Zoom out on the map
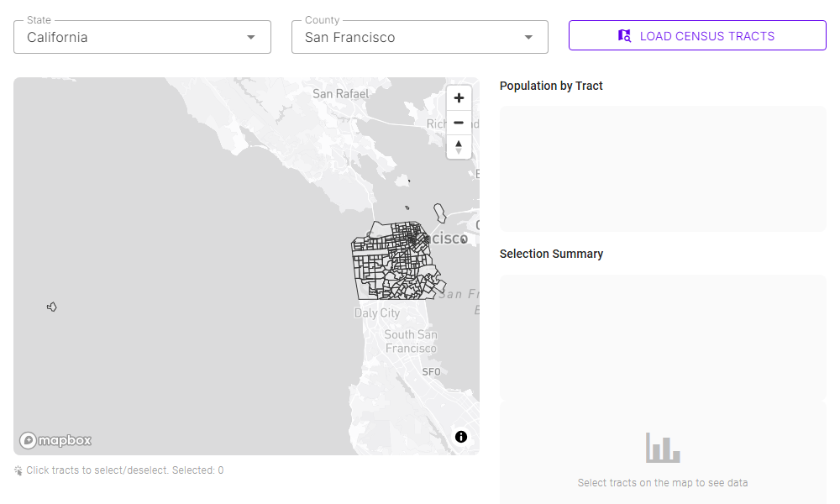Image resolution: width=840 pixels, height=504 pixels. (459, 123)
